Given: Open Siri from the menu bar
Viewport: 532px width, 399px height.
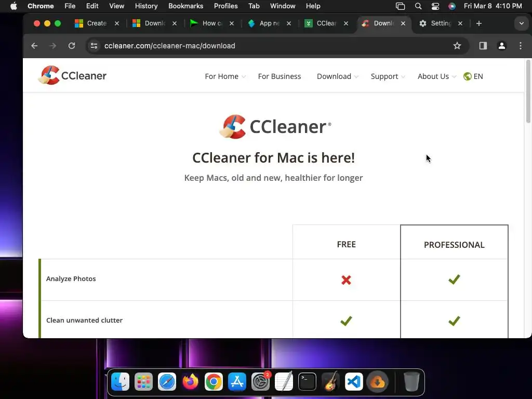Looking at the screenshot, I should (x=451, y=6).
